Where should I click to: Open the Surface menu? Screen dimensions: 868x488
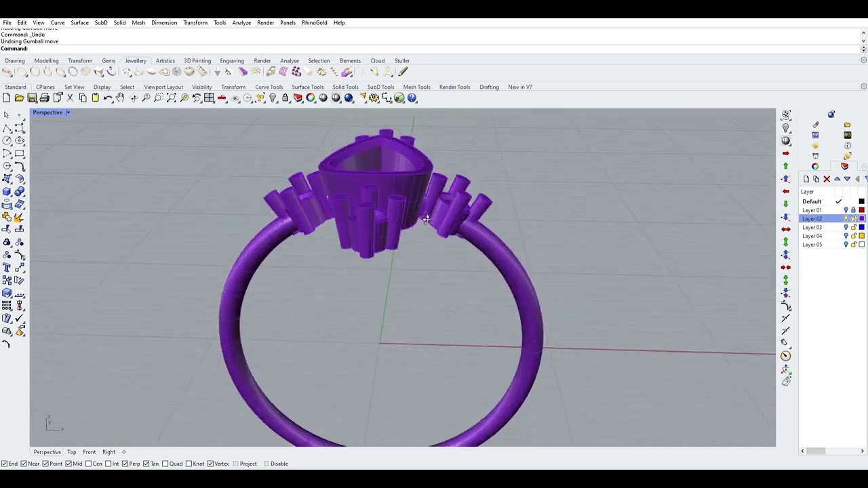[x=79, y=22]
